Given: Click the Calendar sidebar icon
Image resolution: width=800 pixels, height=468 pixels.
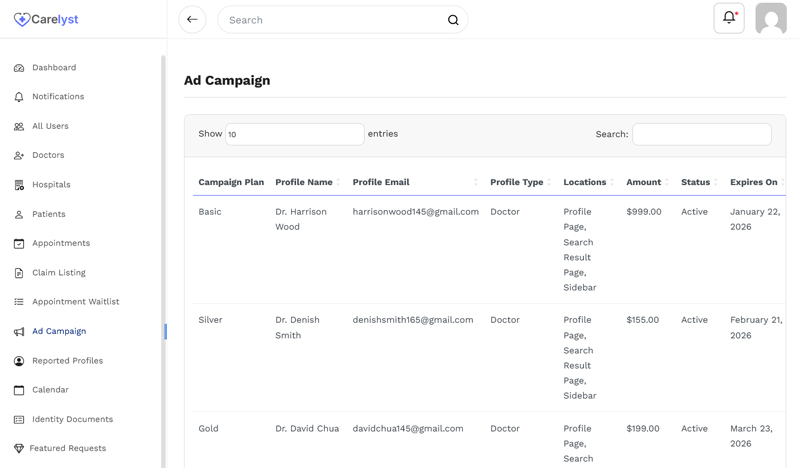Looking at the screenshot, I should (19, 390).
